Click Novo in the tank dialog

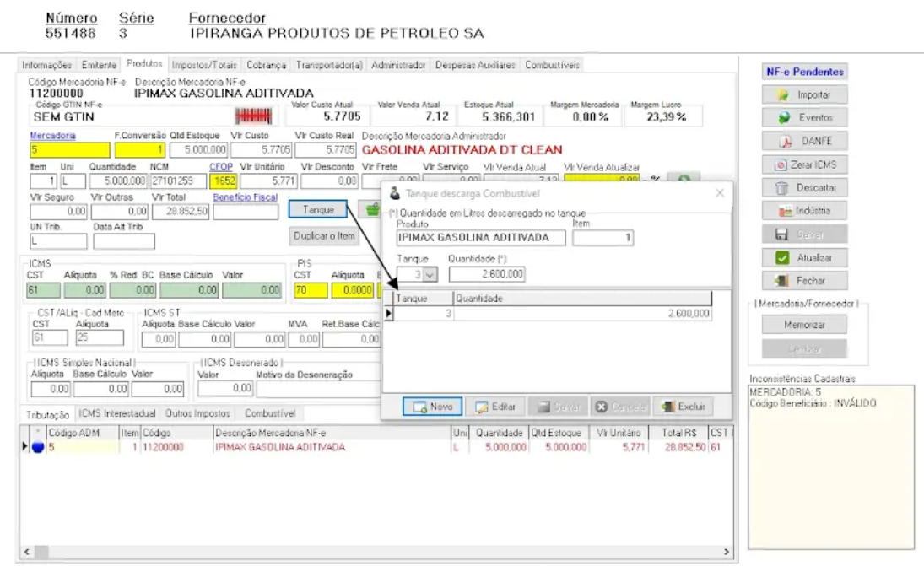pyautogui.click(x=433, y=407)
